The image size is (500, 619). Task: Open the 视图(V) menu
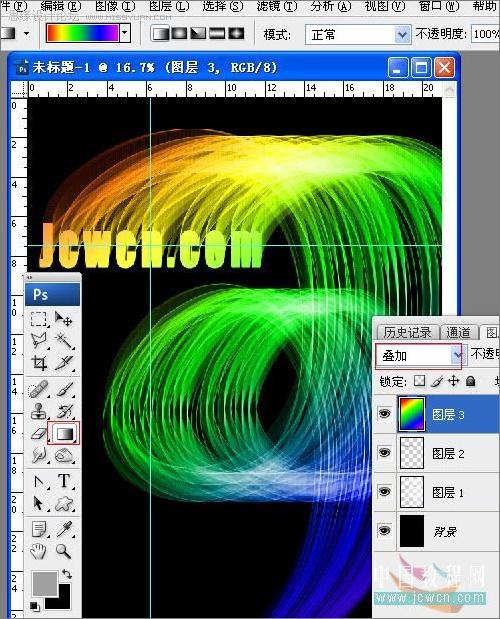pos(385,6)
